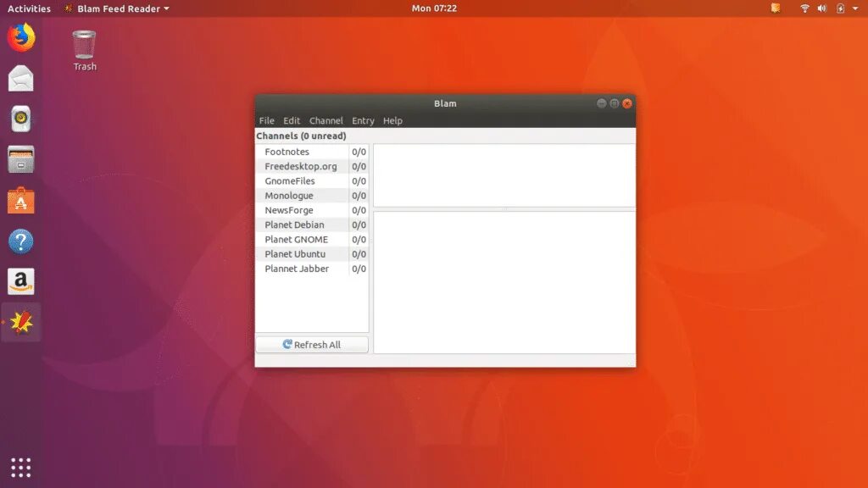Open the battery power indicator
868x488 pixels.
tap(840, 8)
